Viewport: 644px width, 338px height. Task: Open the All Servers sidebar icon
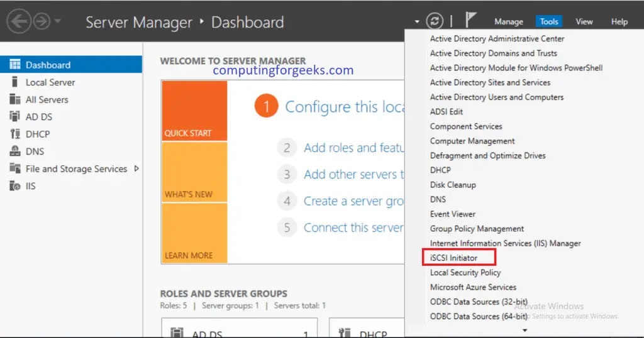tap(15, 99)
